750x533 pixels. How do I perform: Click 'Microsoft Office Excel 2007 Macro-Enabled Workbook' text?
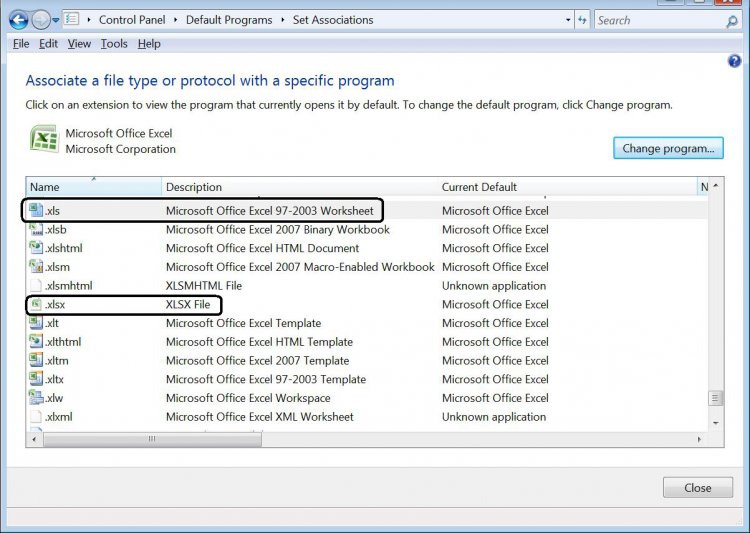coord(300,266)
